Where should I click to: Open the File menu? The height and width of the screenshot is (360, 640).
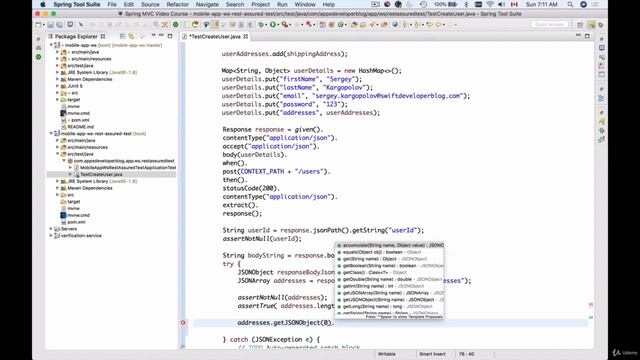pyautogui.click(x=112, y=4)
